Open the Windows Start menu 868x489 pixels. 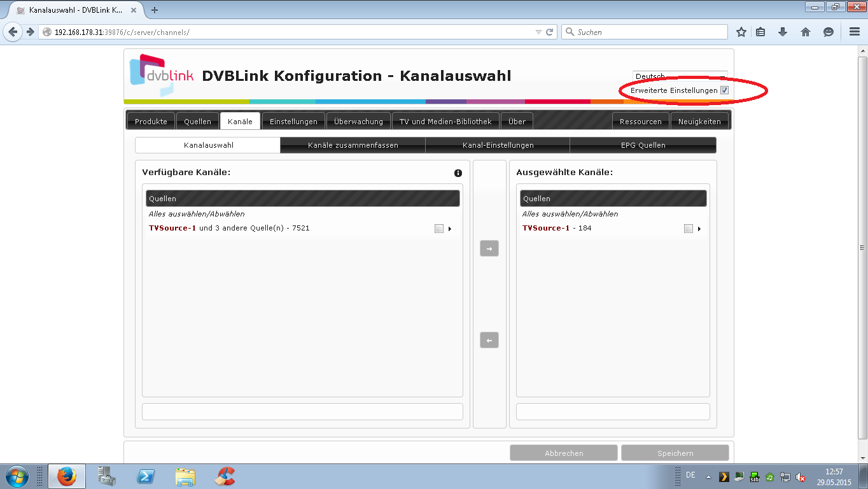(x=17, y=476)
